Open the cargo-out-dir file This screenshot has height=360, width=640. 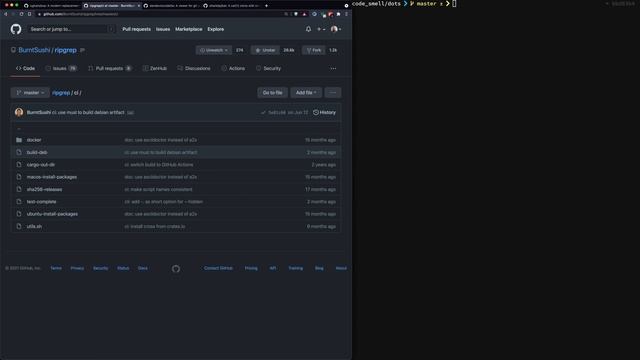pyautogui.click(x=41, y=164)
